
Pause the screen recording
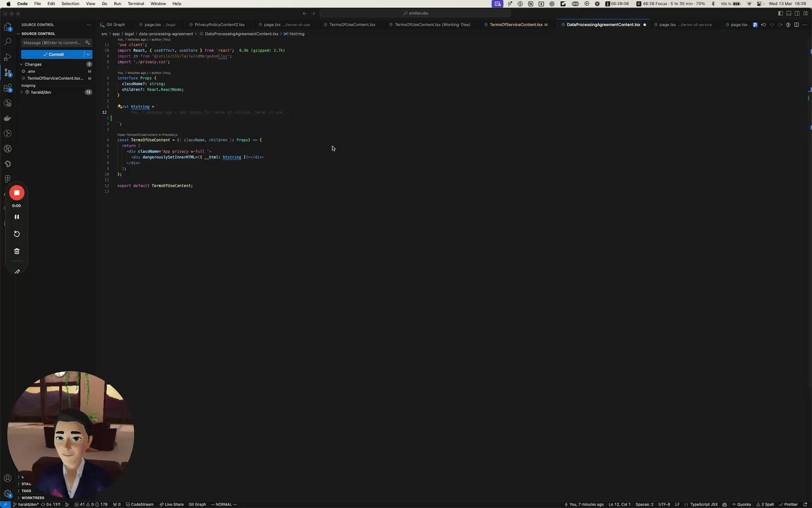[x=16, y=217]
